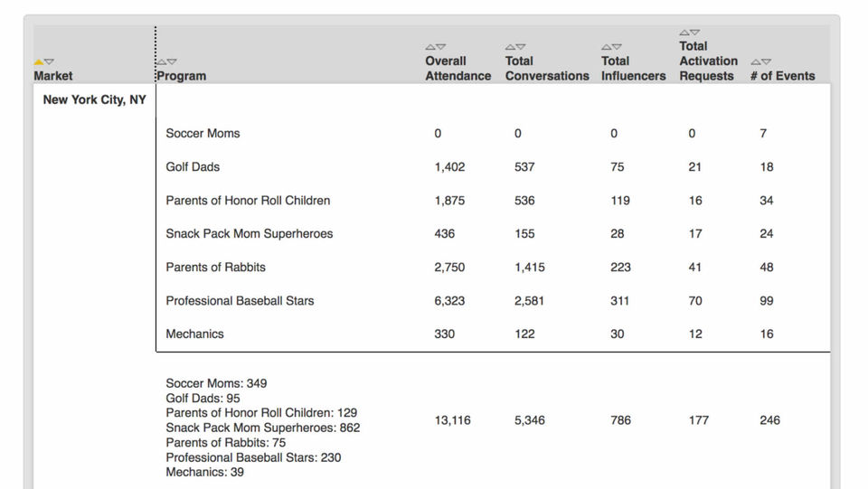Sort Total Activation Requests ascending
The height and width of the screenshot is (489, 868).
[x=684, y=33]
